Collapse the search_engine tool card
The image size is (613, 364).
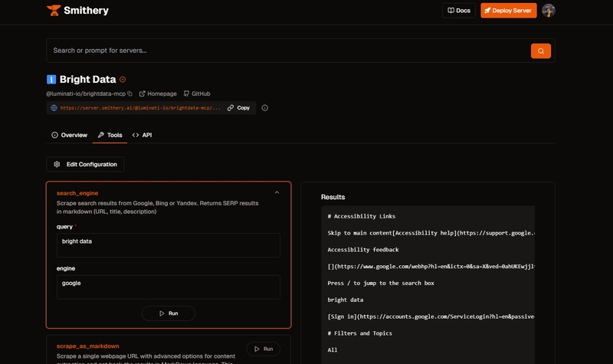277,192
